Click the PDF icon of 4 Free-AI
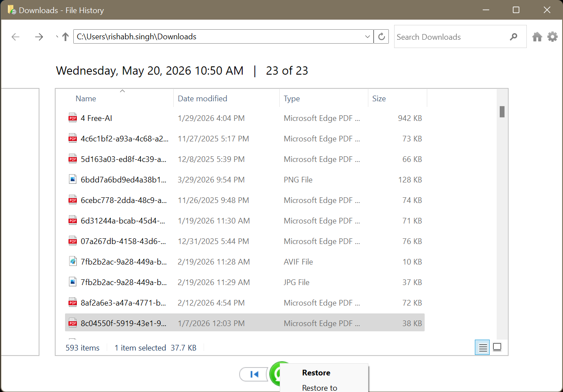This screenshot has width=563, height=392. pos(72,118)
